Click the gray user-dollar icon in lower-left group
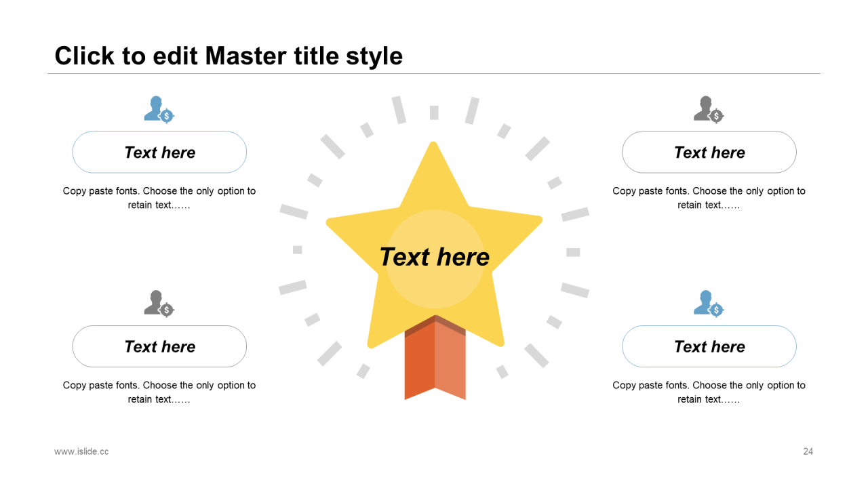The image size is (868, 488). [159, 303]
